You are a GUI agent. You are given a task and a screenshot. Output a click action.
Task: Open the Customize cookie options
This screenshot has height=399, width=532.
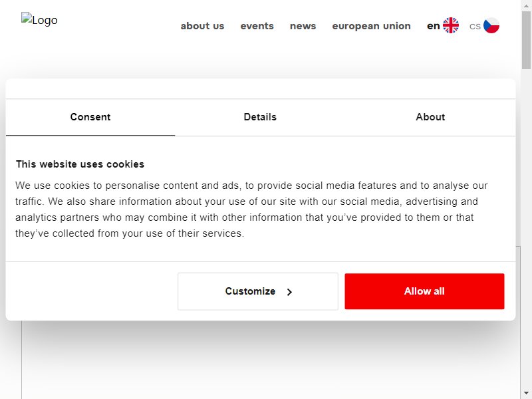point(258,291)
